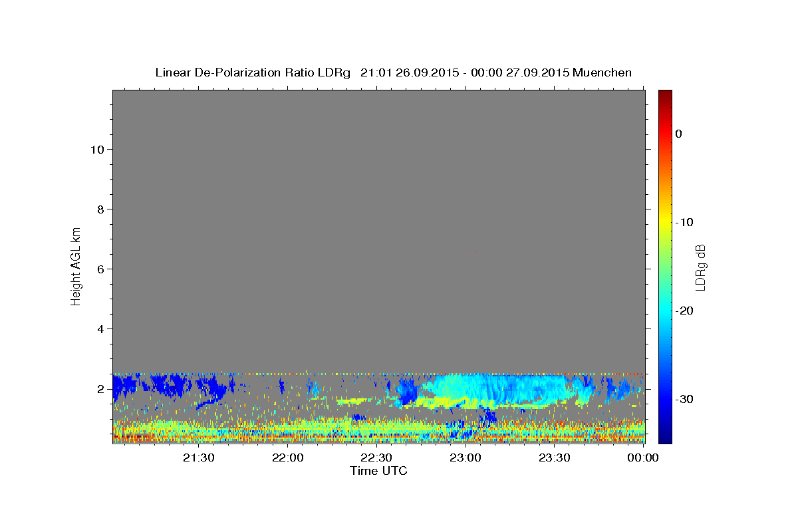Viewport: 798px width, 532px height.
Task: Click the height tick label 6
Action: click(x=99, y=269)
